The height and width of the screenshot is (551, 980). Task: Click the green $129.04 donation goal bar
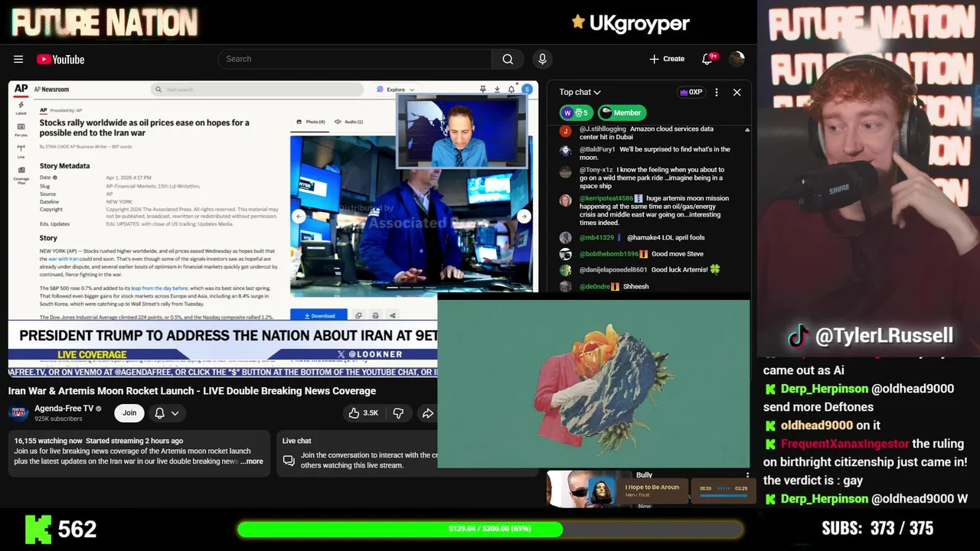click(490, 529)
